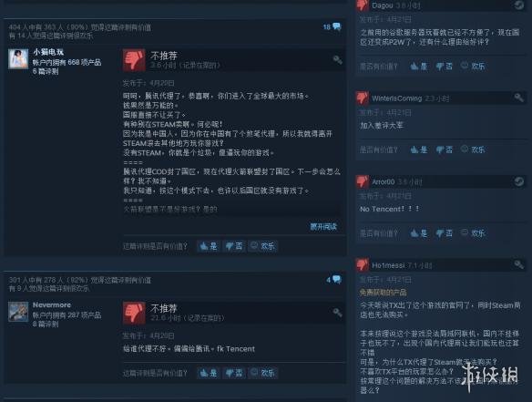
Task: Click refund icon on Arror00 review
Action: point(518,181)
